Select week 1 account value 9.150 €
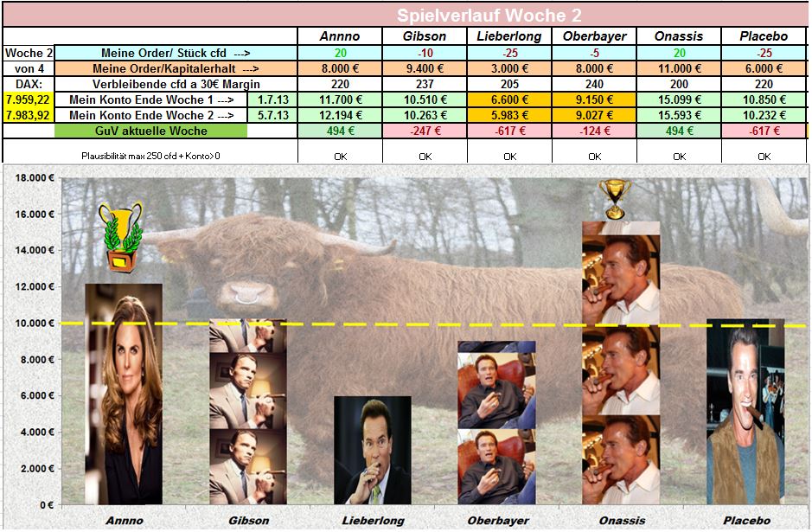The image size is (812, 532). (594, 99)
